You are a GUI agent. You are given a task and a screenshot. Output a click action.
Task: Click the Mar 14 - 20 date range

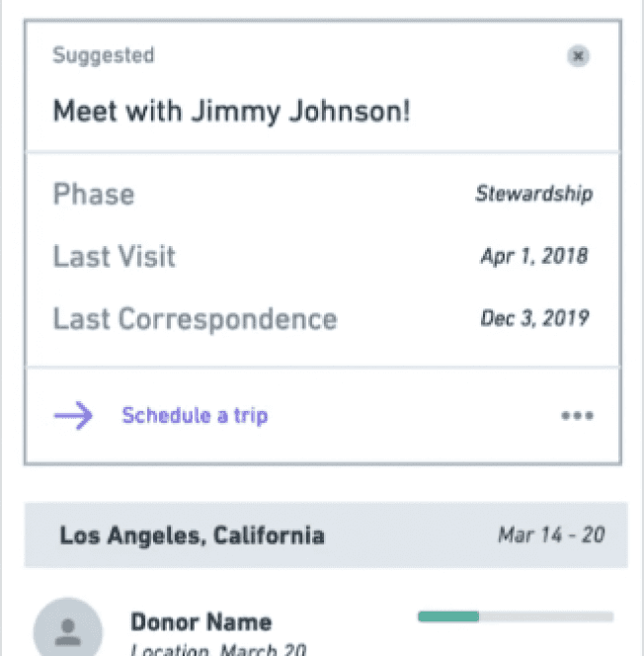(551, 535)
